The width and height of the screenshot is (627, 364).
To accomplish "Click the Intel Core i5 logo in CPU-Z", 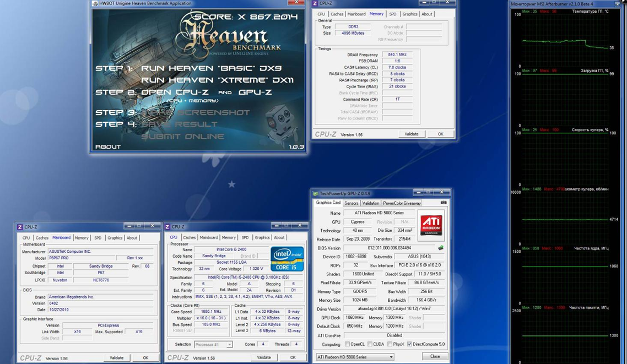I will point(287,259).
